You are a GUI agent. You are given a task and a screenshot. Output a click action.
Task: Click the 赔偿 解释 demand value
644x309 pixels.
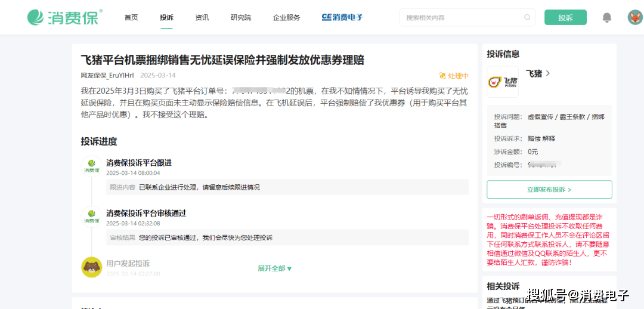pyautogui.click(x=541, y=138)
